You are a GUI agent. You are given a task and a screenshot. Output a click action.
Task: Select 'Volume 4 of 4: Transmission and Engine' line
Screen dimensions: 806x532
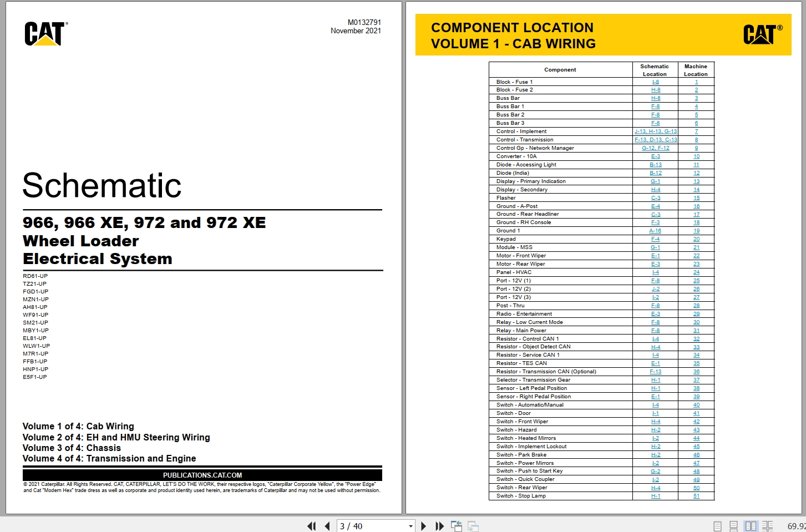pos(109,458)
